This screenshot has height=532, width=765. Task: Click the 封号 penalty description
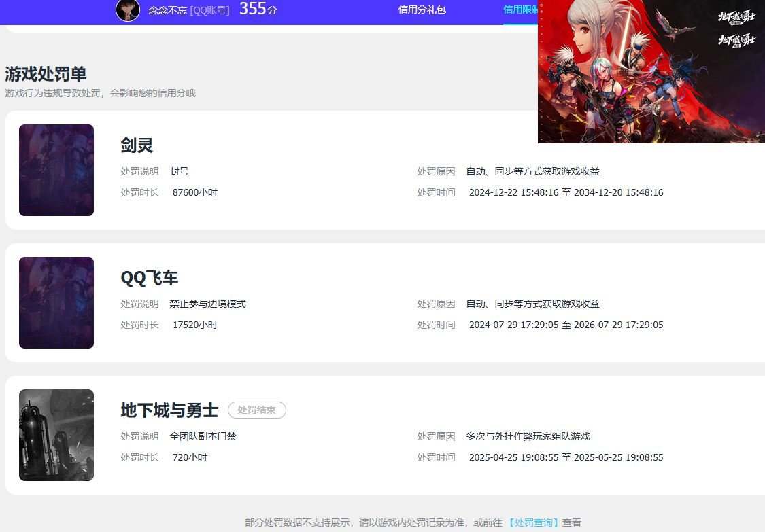[179, 172]
